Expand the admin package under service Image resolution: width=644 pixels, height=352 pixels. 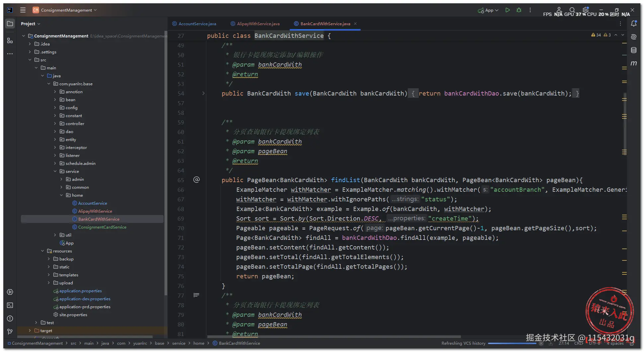pyautogui.click(x=61, y=179)
